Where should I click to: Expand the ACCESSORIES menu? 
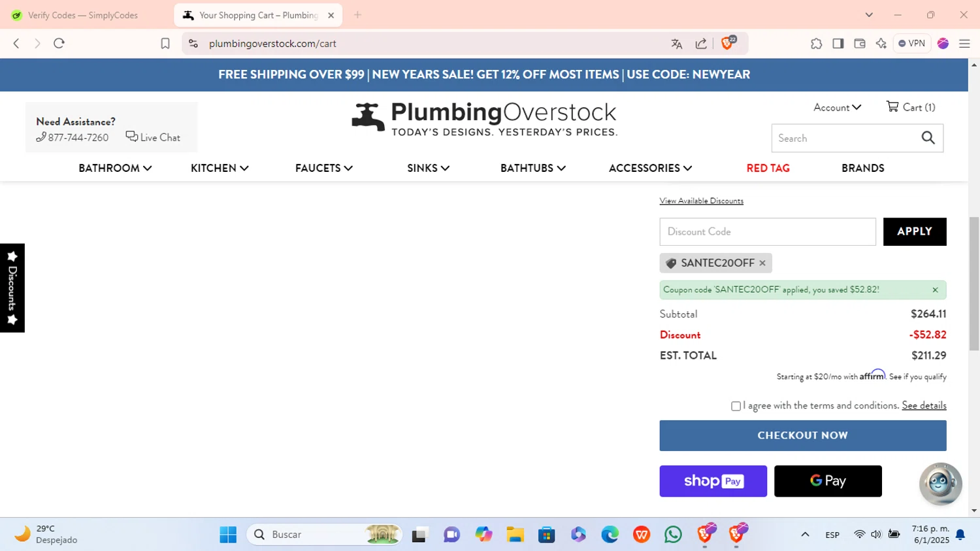[x=650, y=168]
